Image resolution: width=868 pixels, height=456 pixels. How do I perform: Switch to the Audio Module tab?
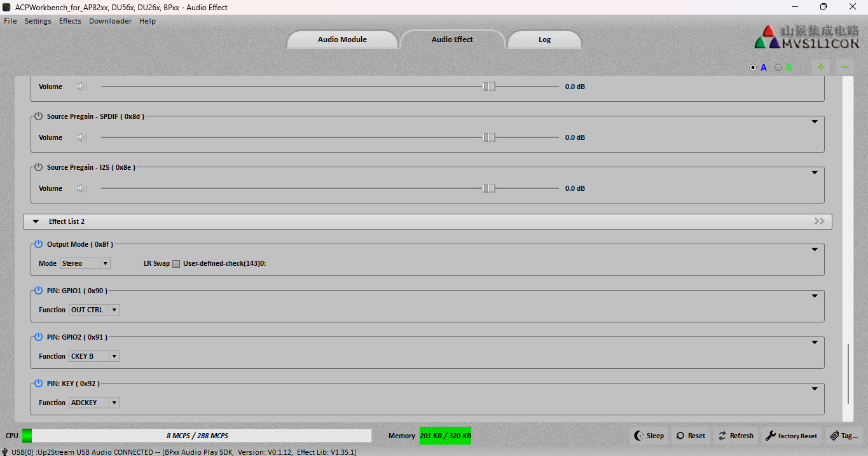pos(342,39)
